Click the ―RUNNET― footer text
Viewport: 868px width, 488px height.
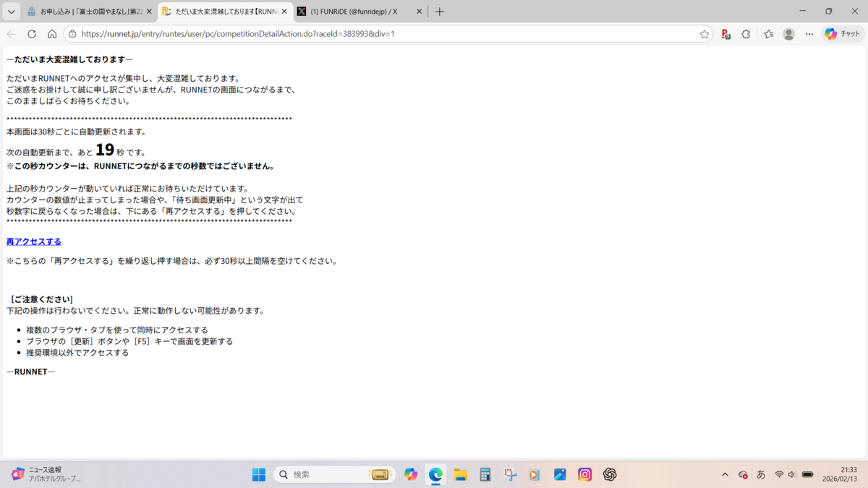coord(31,372)
